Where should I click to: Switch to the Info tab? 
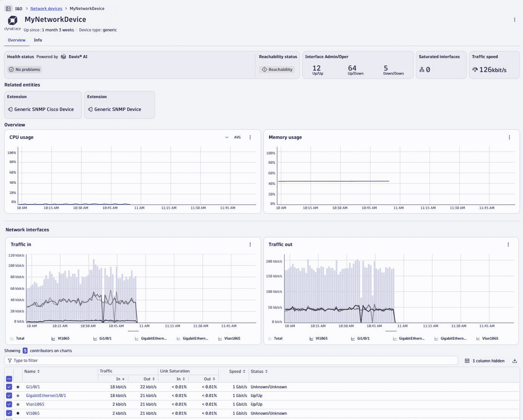point(38,40)
